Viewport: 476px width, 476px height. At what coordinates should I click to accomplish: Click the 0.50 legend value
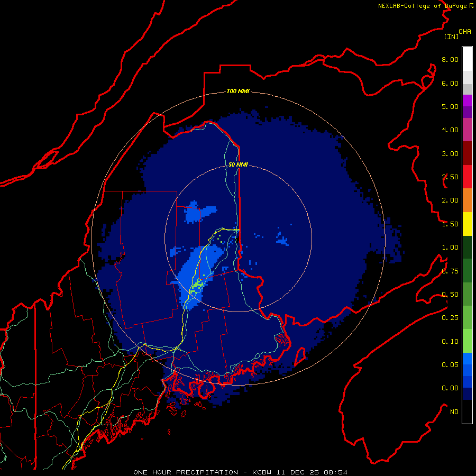point(450,295)
